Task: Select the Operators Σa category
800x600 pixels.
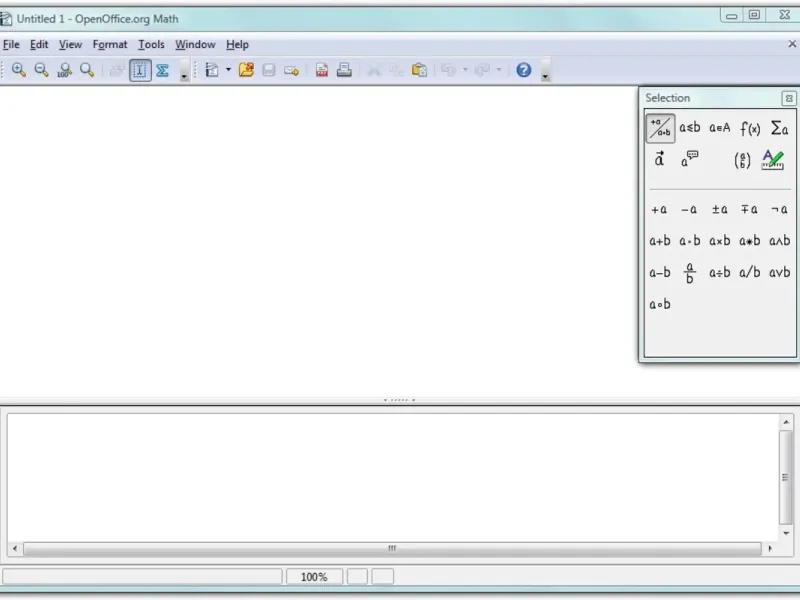Action: [x=780, y=128]
